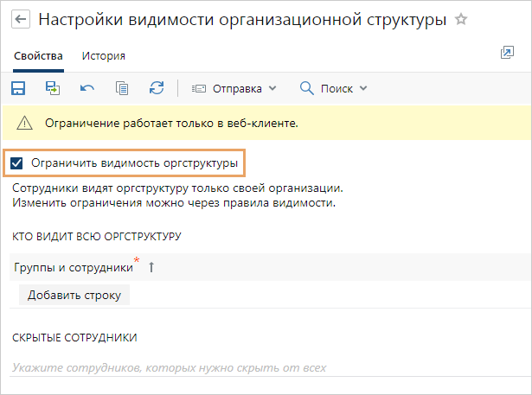Image resolution: width=532 pixels, height=395 pixels.
Task: Switch to the История tab
Action: (104, 56)
